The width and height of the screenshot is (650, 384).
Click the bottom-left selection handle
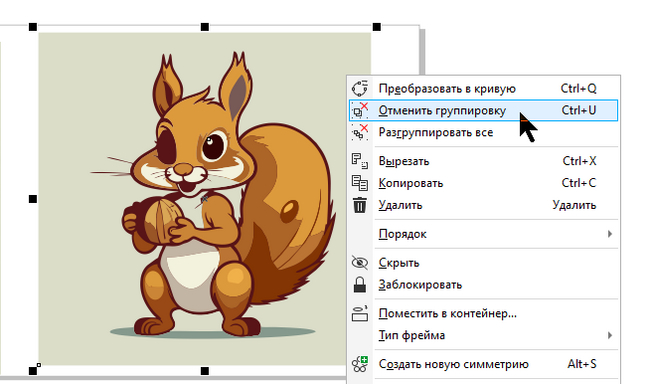(33, 371)
